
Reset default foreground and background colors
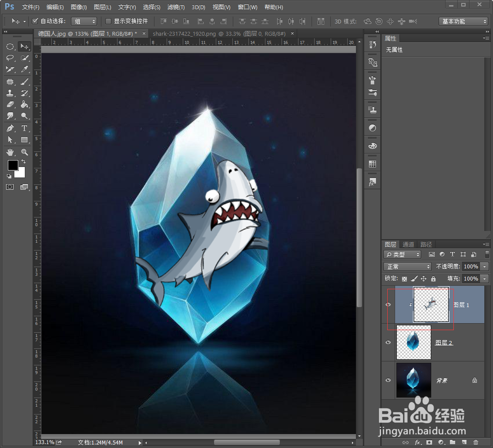(x=9, y=176)
